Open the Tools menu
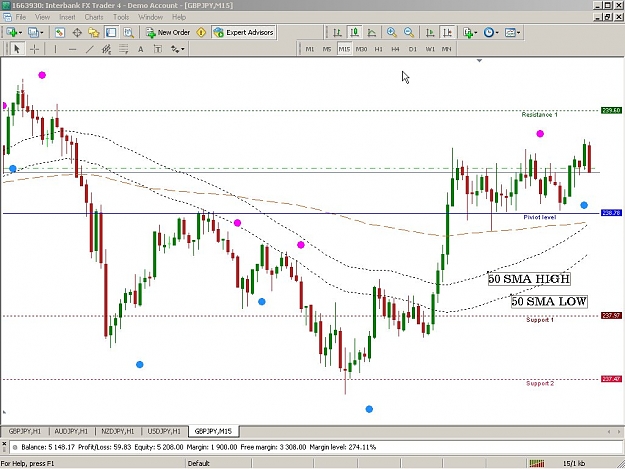Viewport: 625px width, 469px height. click(x=121, y=17)
